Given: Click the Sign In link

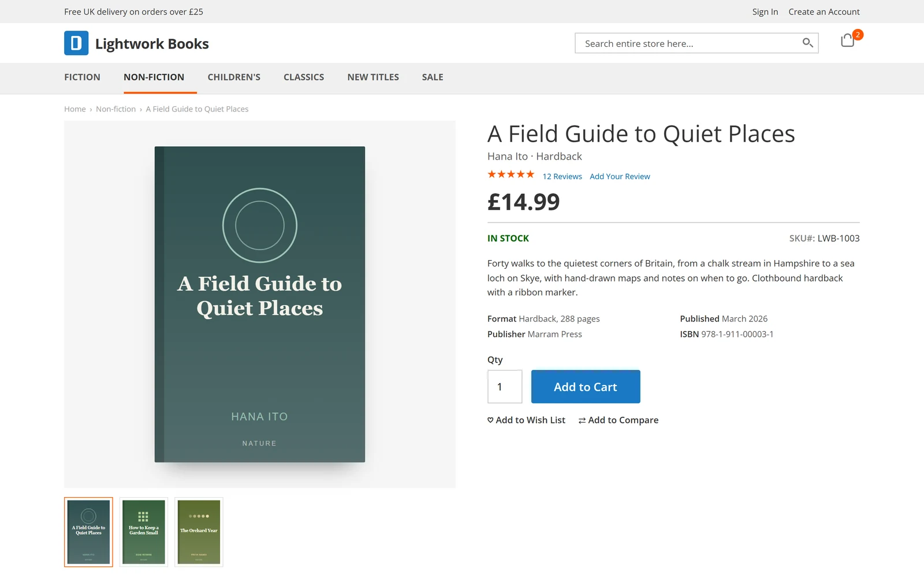Looking at the screenshot, I should [x=765, y=12].
